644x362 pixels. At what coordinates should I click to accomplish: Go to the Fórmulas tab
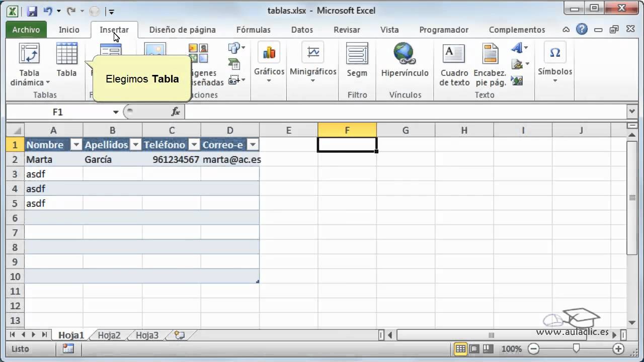pos(254,30)
